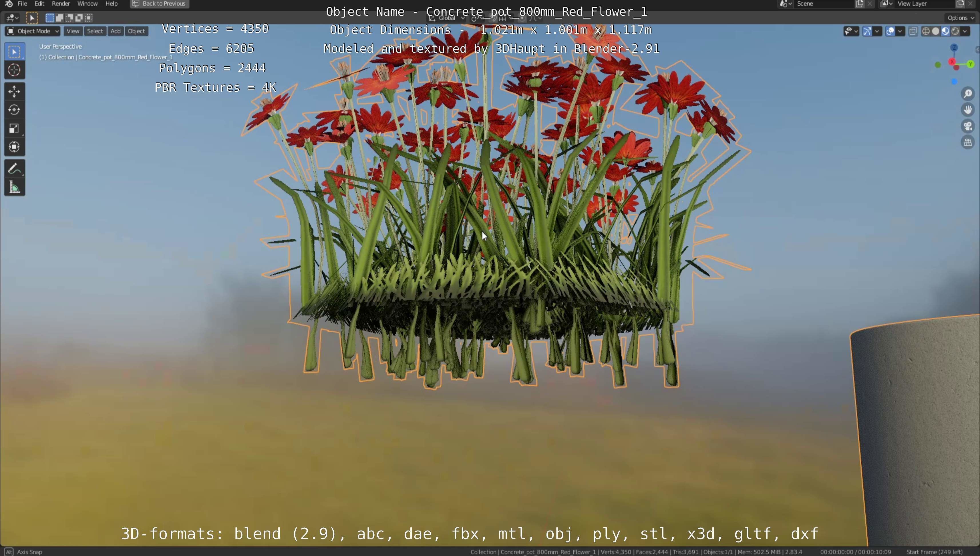The height and width of the screenshot is (556, 980).
Task: Set selection mode to Intersect selection
Action: (89, 17)
